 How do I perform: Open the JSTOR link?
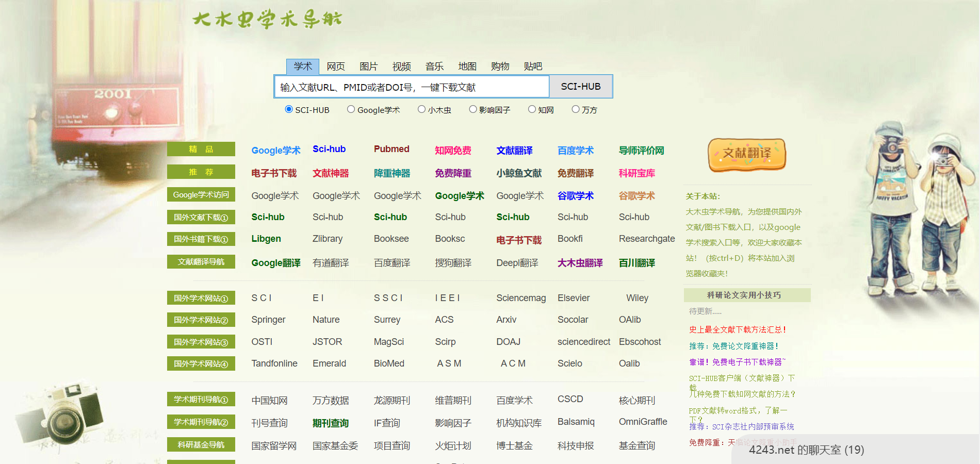[x=327, y=342]
